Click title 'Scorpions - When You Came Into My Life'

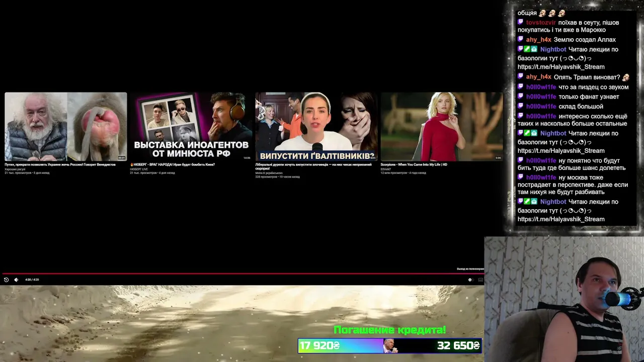pos(414,164)
